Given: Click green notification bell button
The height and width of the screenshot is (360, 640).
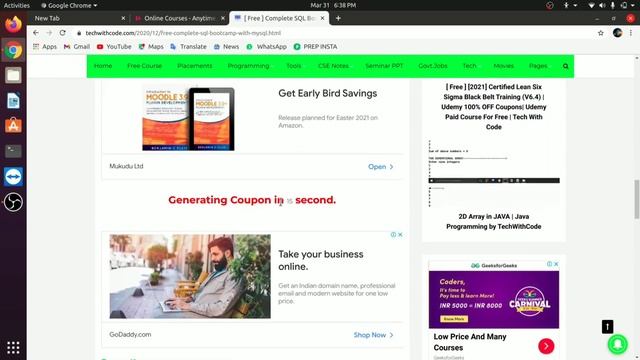Looking at the screenshot, I should 618,344.
